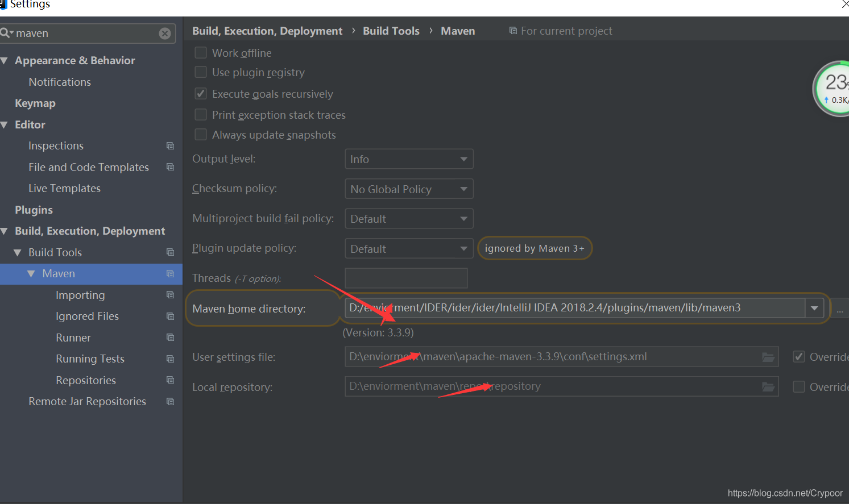Click project-level icon beside File and Code Templates
The image size is (849, 504).
click(x=170, y=167)
